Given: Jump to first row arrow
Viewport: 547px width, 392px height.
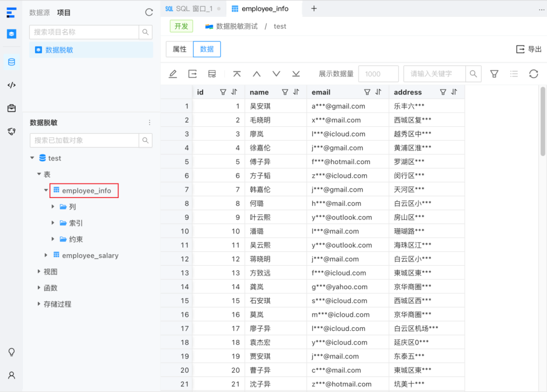Looking at the screenshot, I should [237, 74].
